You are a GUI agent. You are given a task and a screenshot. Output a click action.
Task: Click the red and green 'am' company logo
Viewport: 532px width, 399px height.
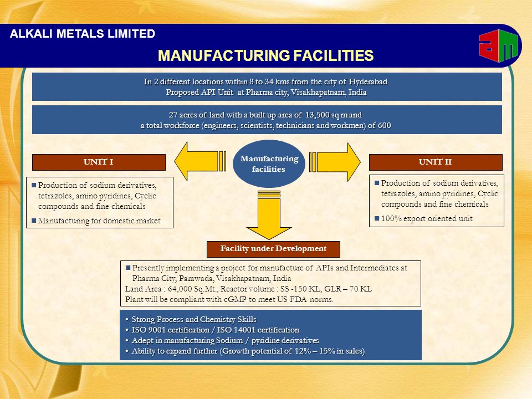[498, 45]
